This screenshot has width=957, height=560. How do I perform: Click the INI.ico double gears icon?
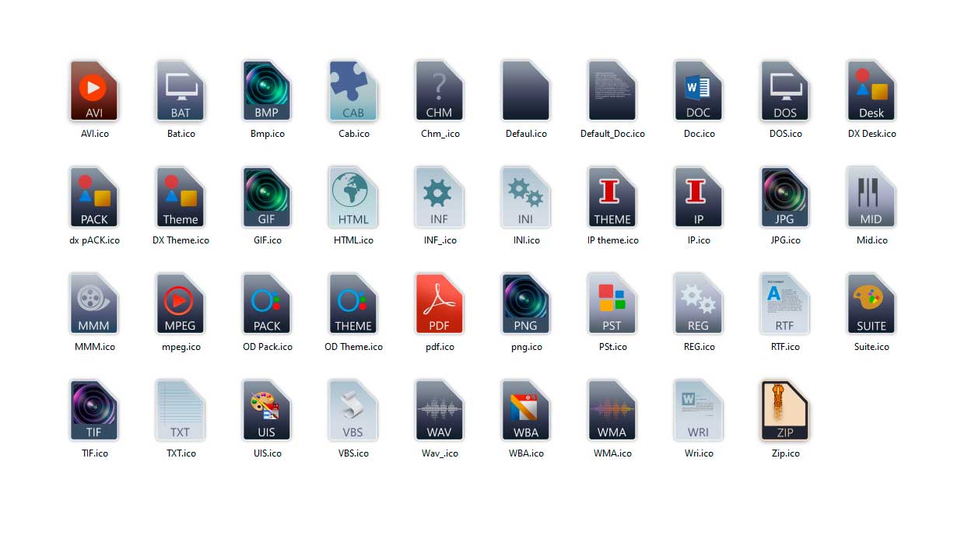[x=526, y=198]
